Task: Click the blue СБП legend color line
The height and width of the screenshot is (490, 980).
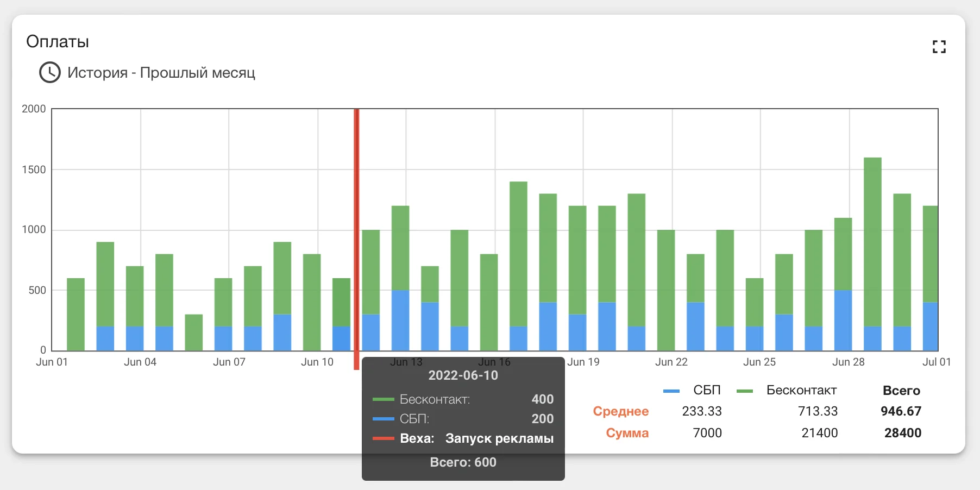Action: click(x=671, y=391)
